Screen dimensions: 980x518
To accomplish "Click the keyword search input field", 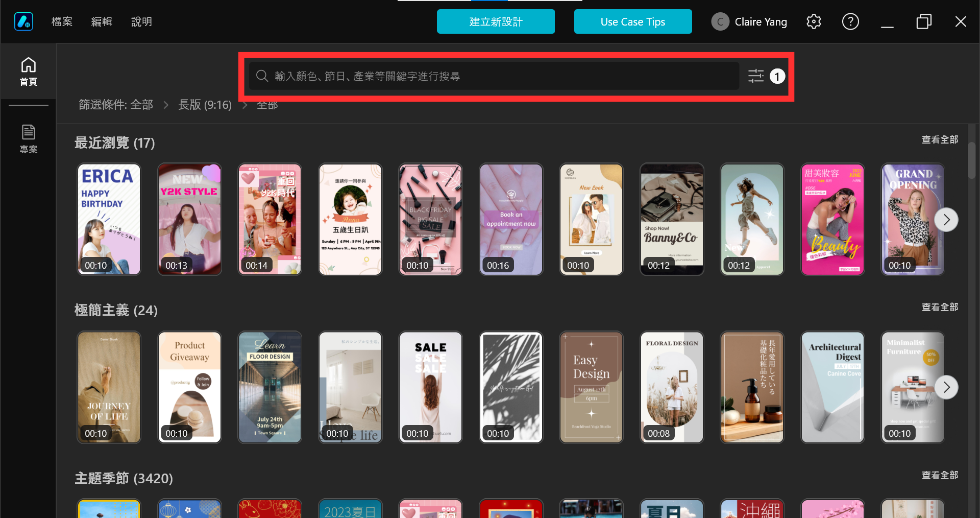I will click(494, 76).
